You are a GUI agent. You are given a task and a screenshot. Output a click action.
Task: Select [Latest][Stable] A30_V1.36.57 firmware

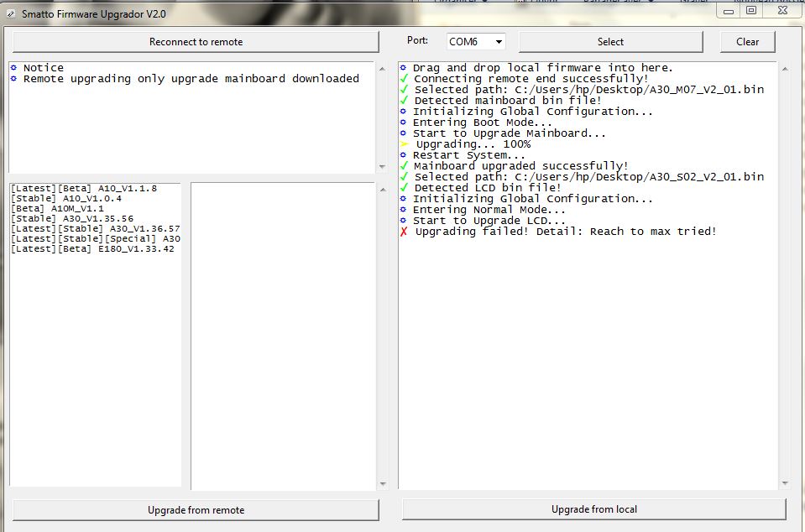(96, 229)
